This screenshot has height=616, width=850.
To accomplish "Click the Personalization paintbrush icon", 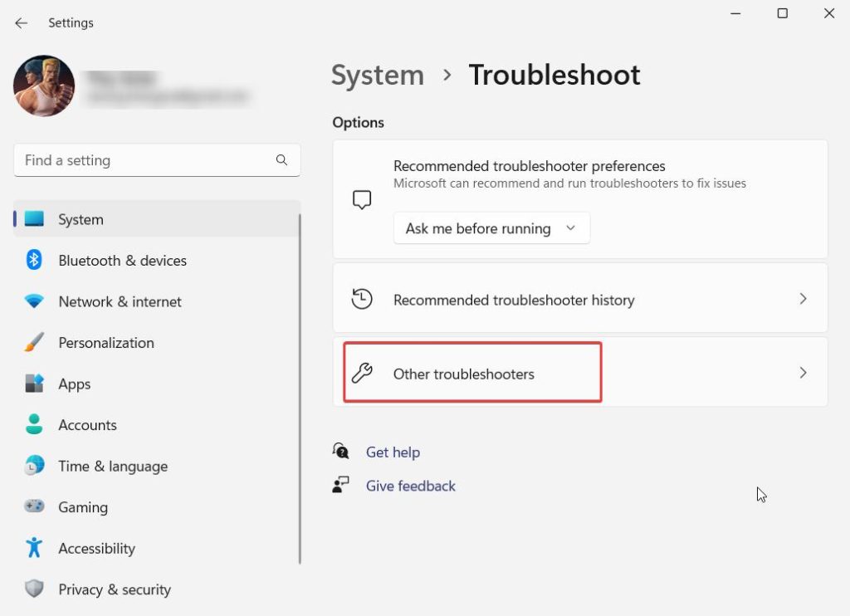I will tap(34, 342).
